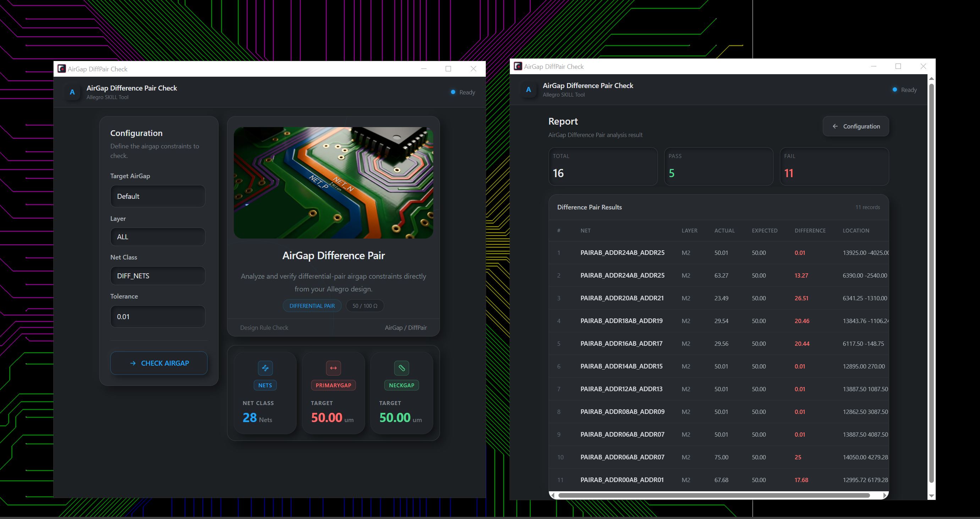The width and height of the screenshot is (980, 519).
Task: Click the vertical scrollbar of the report window
Action: point(931,282)
